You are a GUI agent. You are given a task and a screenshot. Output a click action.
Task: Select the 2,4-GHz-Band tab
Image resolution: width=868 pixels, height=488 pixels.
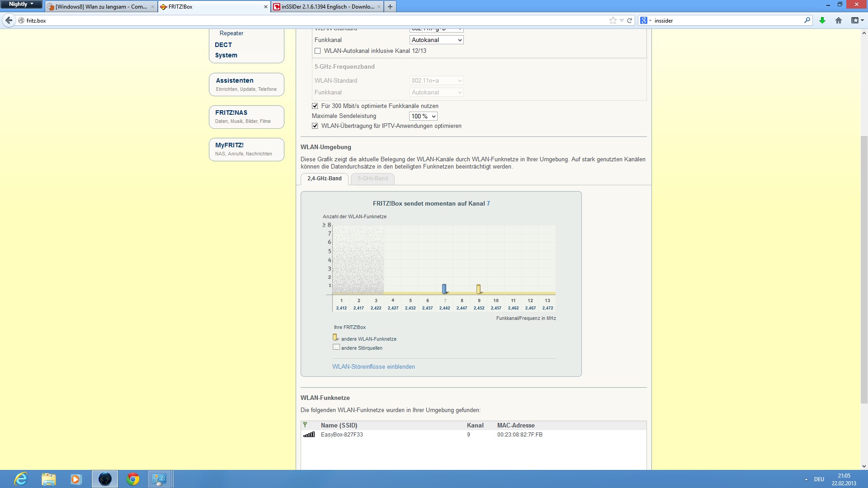[324, 179]
